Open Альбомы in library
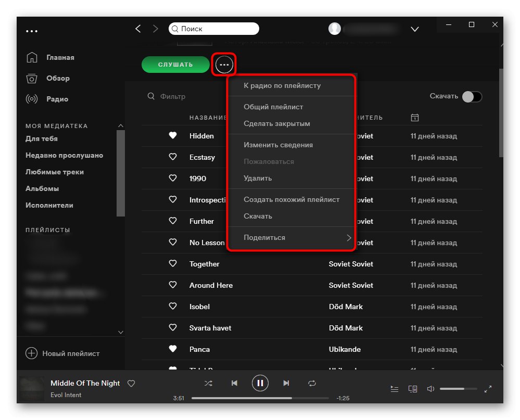Viewport: 520px width, 420px height. pyautogui.click(x=42, y=188)
